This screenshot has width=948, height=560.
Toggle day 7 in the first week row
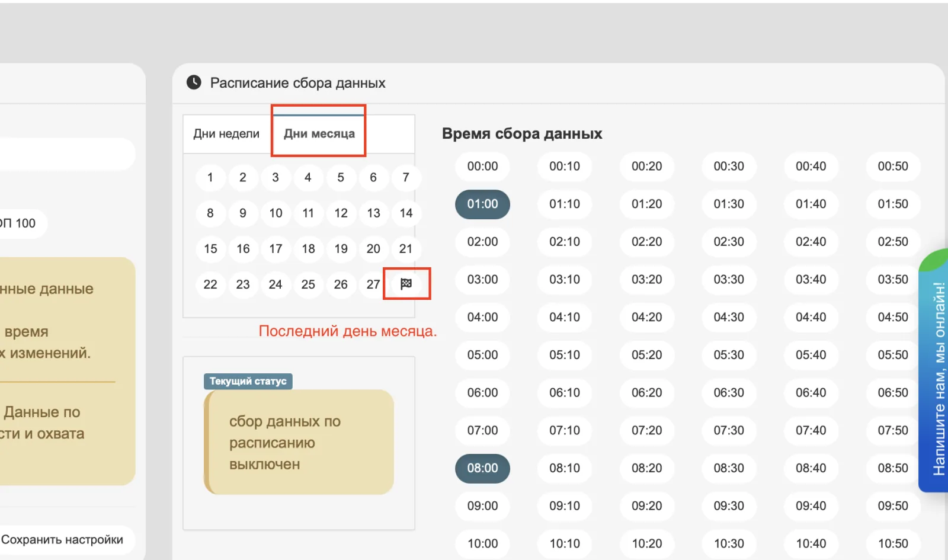click(406, 177)
